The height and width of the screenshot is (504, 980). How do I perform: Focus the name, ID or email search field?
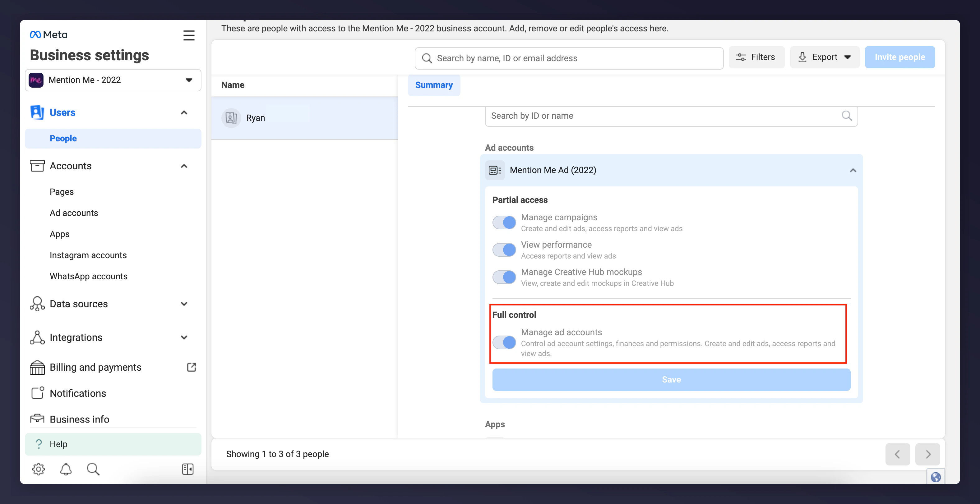(x=569, y=58)
